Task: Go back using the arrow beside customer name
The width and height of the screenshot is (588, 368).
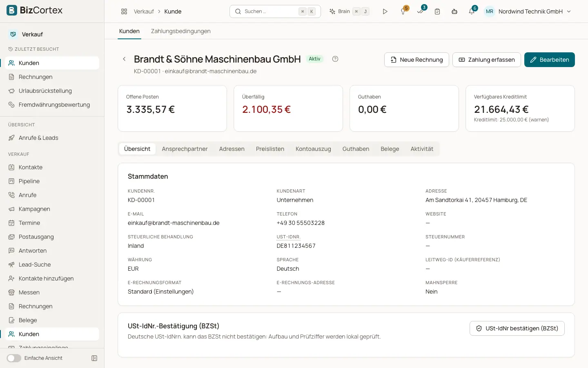Action: coord(124,59)
